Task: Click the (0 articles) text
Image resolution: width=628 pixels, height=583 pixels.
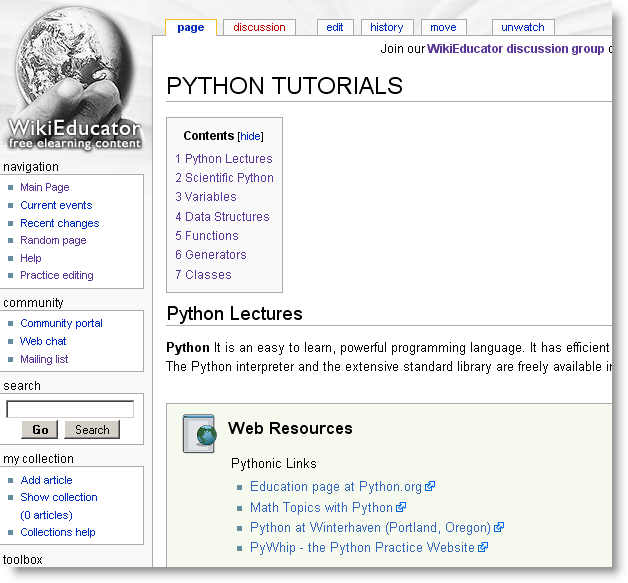Action: [x=46, y=515]
